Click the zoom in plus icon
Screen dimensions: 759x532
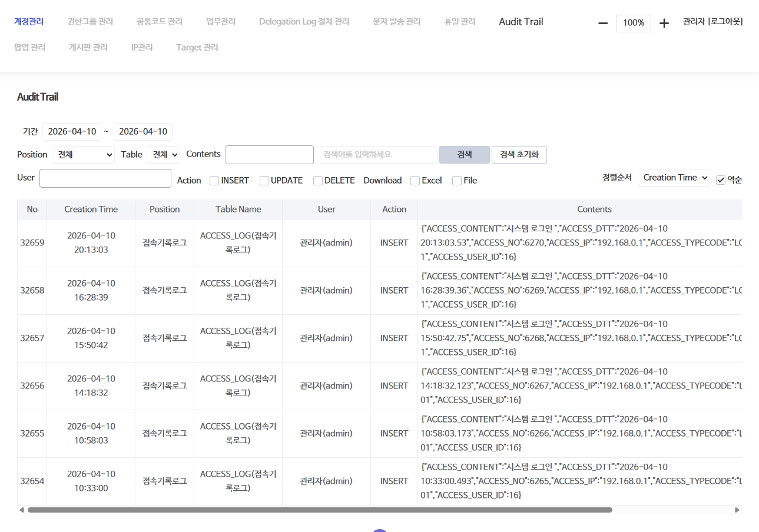tap(664, 23)
